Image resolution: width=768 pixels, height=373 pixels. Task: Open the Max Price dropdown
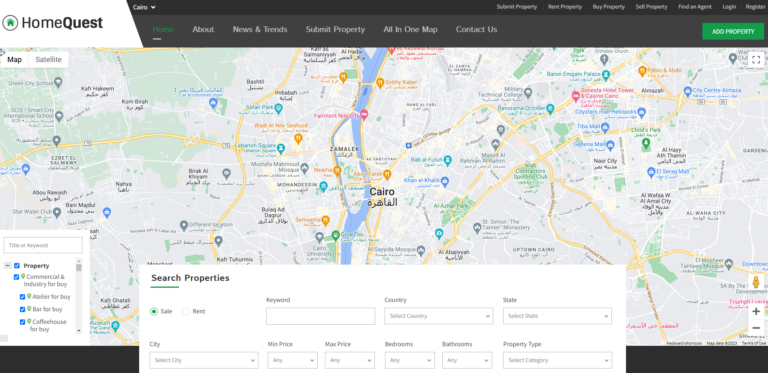pos(350,360)
